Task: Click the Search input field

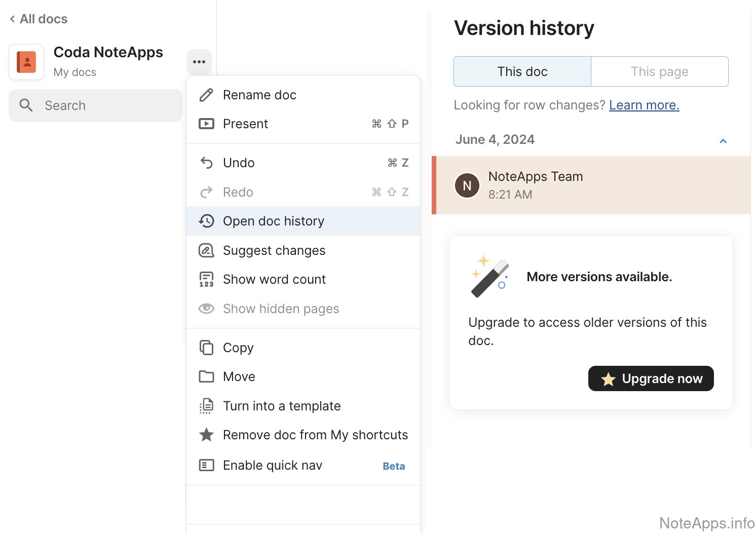Action: pos(95,105)
